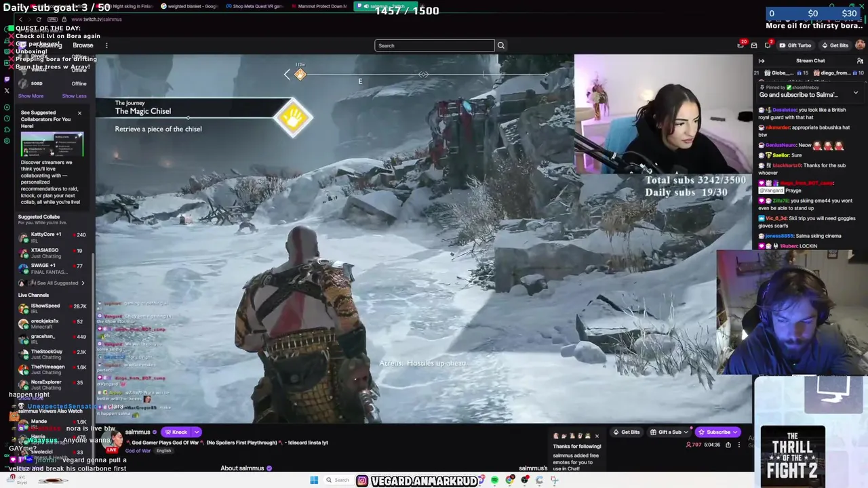The height and width of the screenshot is (488, 868).
Task: Click the Twitch search magnifier button
Action: (501, 45)
